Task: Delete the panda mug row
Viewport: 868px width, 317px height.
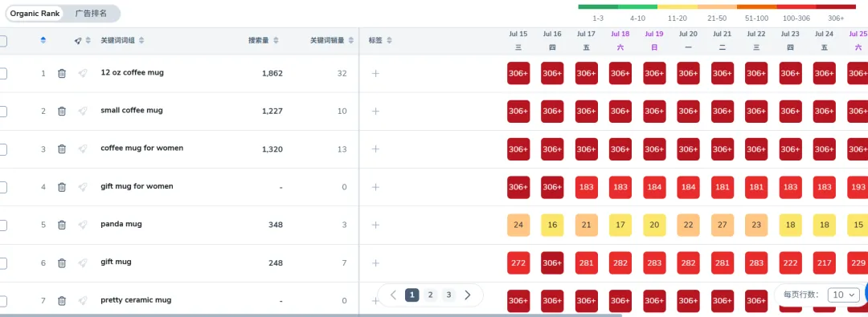Action: pos(62,225)
